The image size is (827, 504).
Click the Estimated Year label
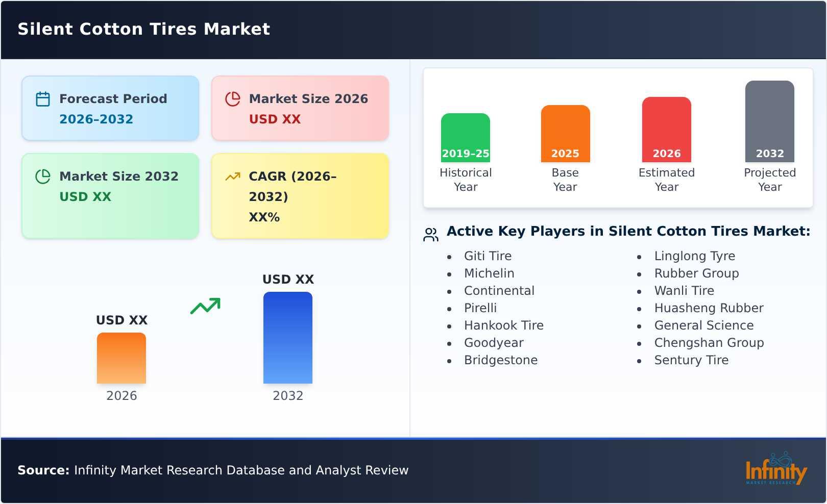667,180
